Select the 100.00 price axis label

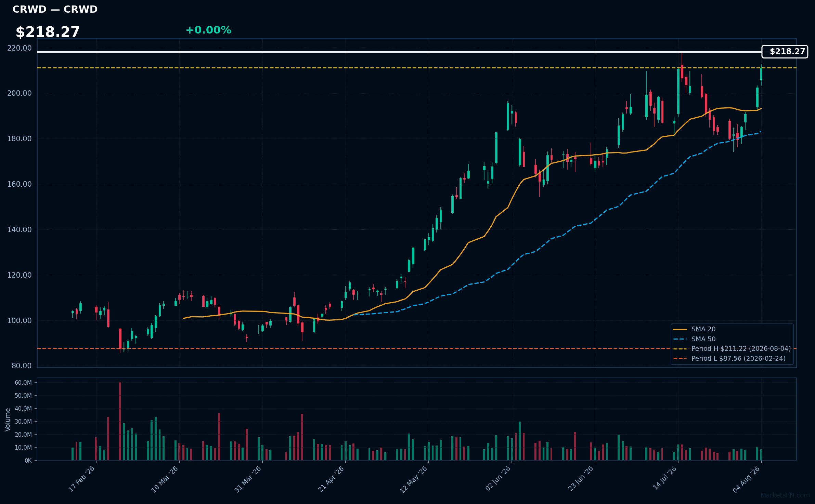(20, 321)
